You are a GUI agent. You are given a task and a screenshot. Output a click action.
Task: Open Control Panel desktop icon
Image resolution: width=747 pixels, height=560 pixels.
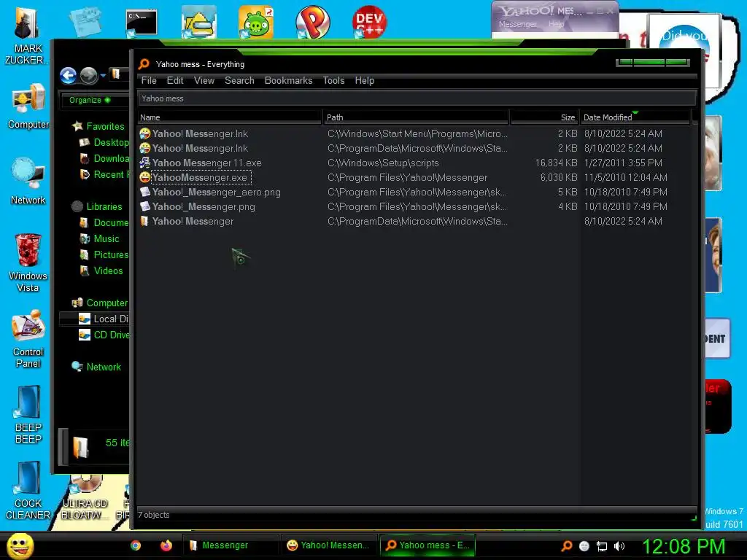28,338
